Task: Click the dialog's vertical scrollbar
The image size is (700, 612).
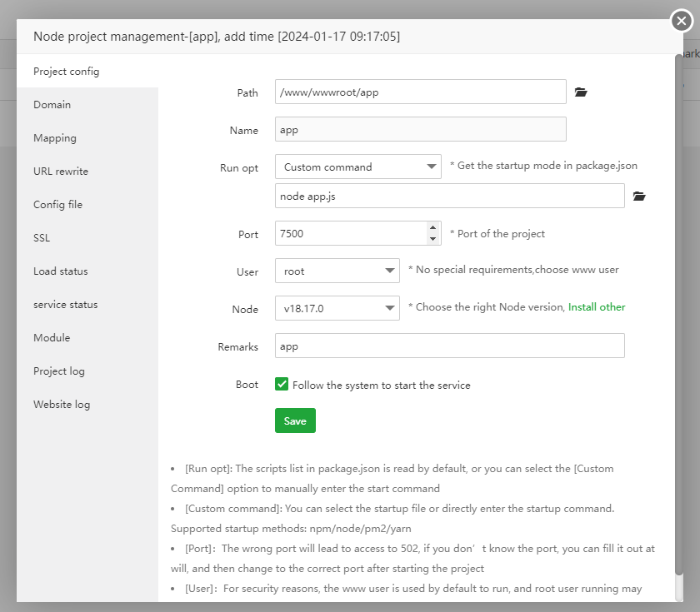Action: click(678, 316)
